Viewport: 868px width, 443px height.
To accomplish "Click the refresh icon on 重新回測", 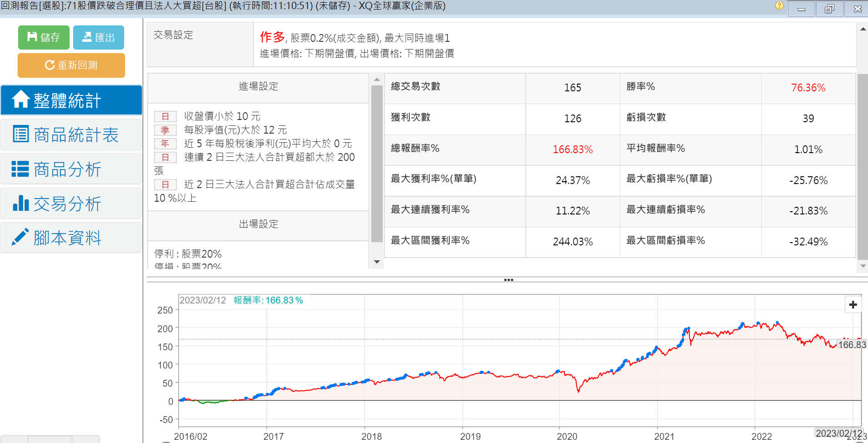I will pyautogui.click(x=50, y=65).
